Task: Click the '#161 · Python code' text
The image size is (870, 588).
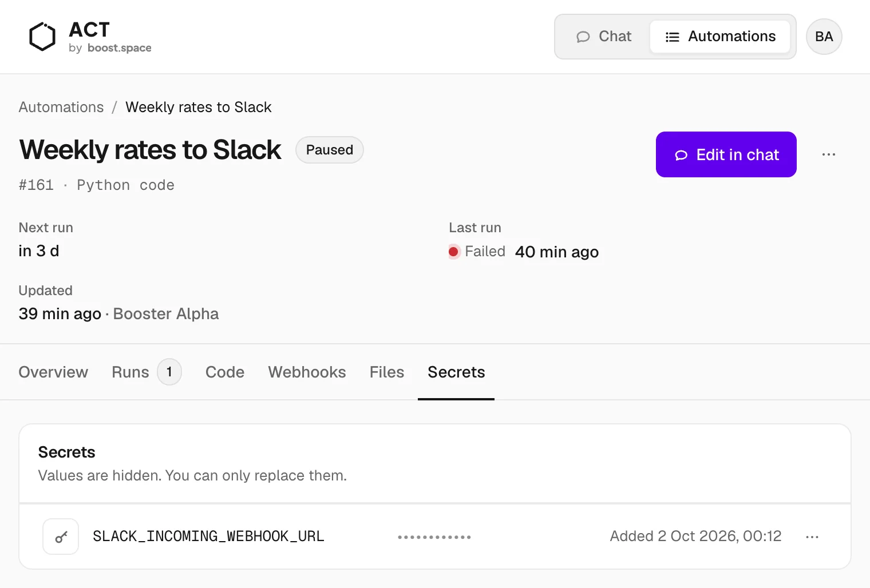Action: coord(97,185)
